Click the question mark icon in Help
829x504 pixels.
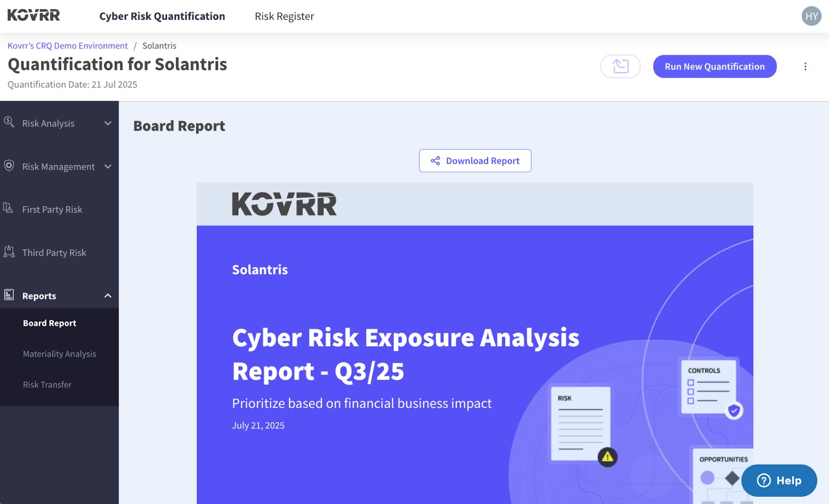click(764, 481)
